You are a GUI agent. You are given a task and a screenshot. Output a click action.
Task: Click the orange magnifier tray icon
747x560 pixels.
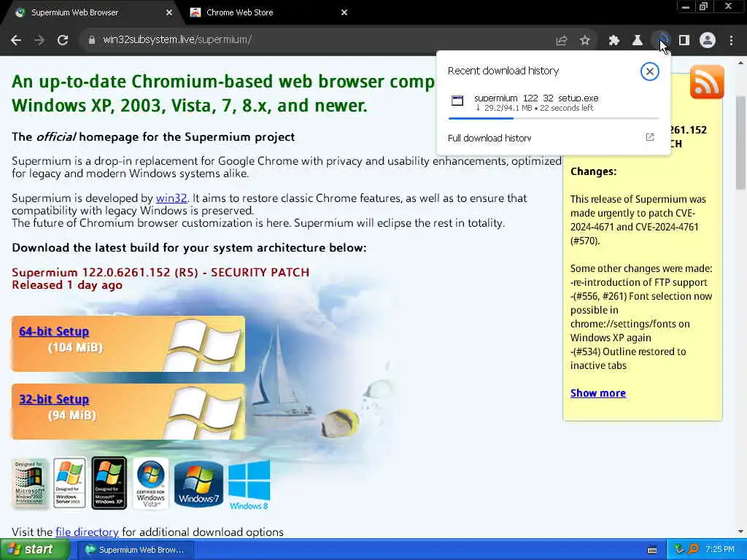[x=693, y=550]
